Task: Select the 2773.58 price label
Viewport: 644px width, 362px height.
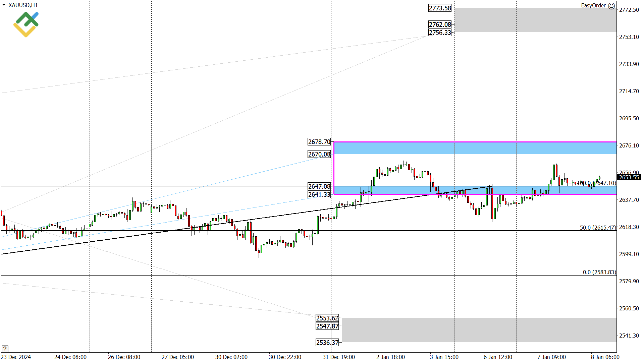Action: (x=440, y=8)
